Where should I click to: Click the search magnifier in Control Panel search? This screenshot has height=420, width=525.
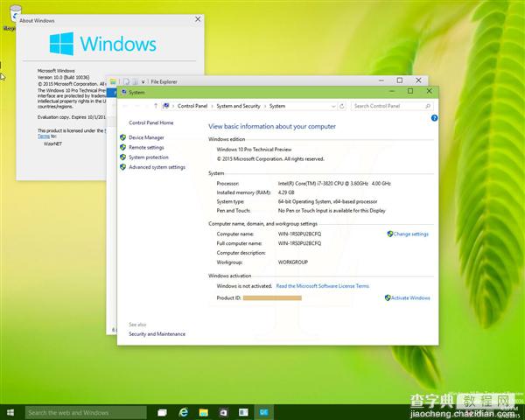point(428,106)
